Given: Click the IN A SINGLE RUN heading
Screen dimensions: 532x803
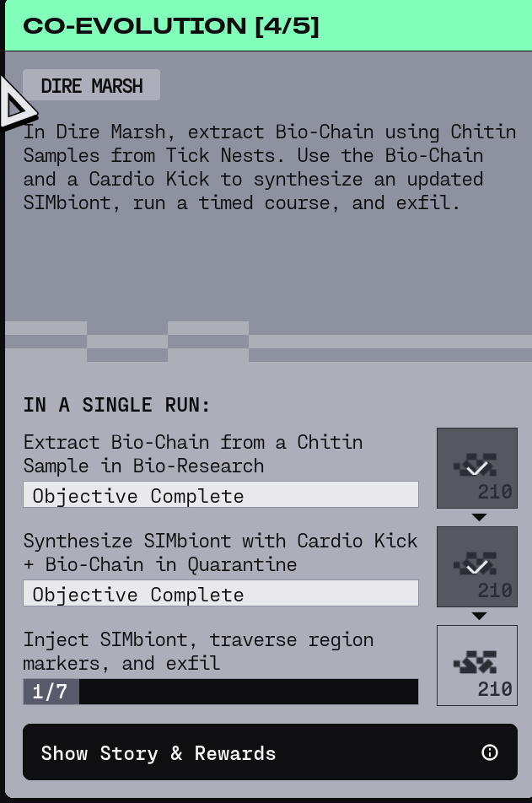Looking at the screenshot, I should pyautogui.click(x=116, y=405).
